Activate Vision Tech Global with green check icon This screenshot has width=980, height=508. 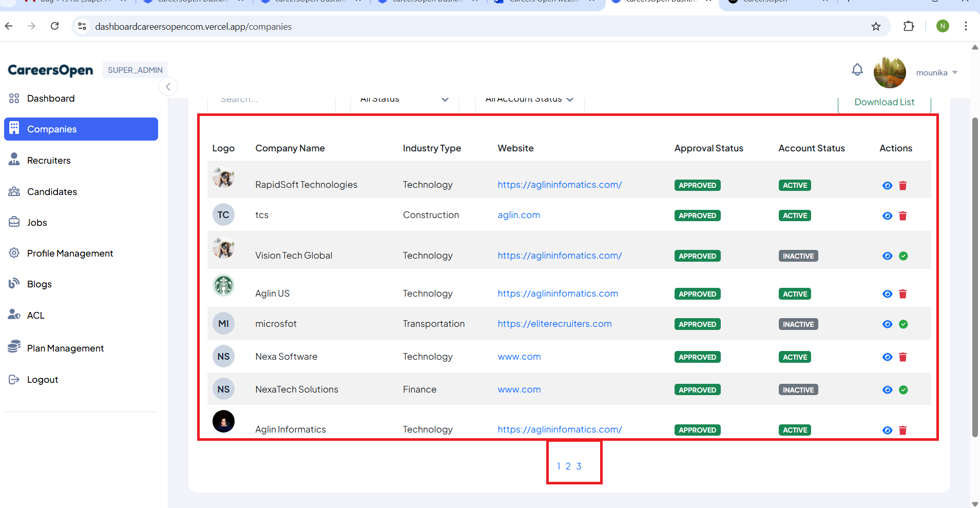903,256
